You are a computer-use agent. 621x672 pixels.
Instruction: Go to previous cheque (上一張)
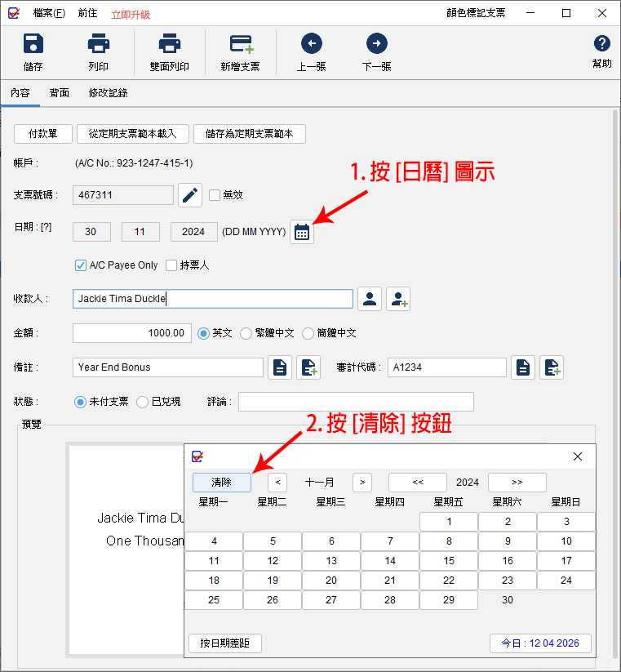312,43
